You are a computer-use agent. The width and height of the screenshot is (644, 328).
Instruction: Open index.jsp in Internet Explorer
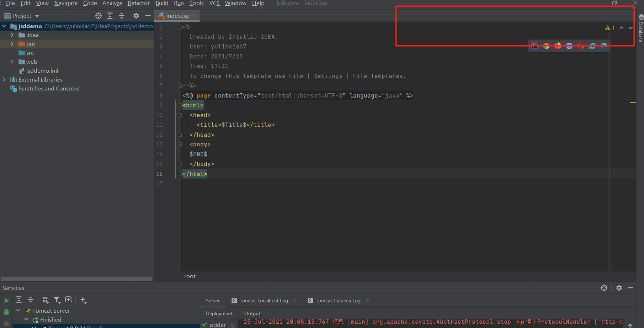(592, 46)
